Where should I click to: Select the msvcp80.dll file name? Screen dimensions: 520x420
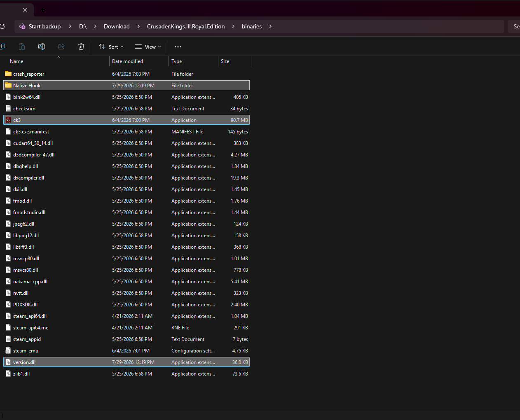[x=26, y=259]
